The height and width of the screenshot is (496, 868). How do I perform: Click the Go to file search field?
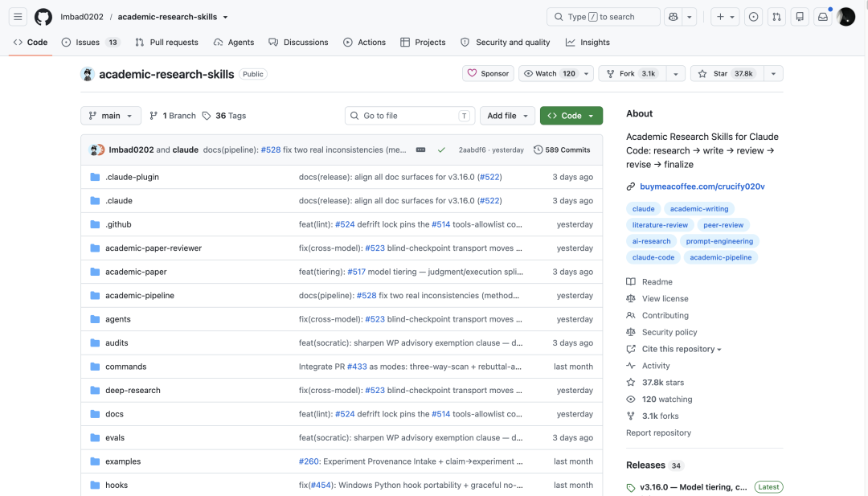coord(410,116)
